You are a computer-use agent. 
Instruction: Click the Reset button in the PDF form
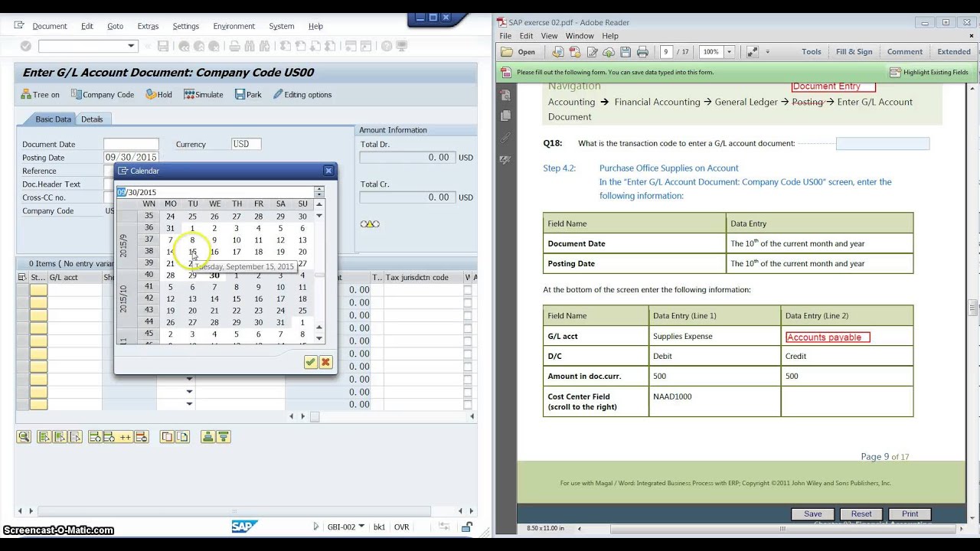861,514
